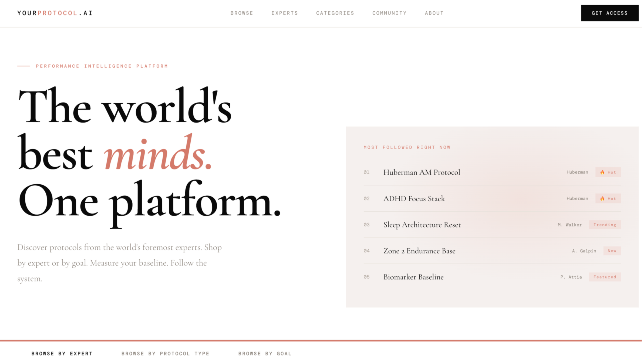The height and width of the screenshot is (362, 644).
Task: Open the About page
Action: point(434,13)
